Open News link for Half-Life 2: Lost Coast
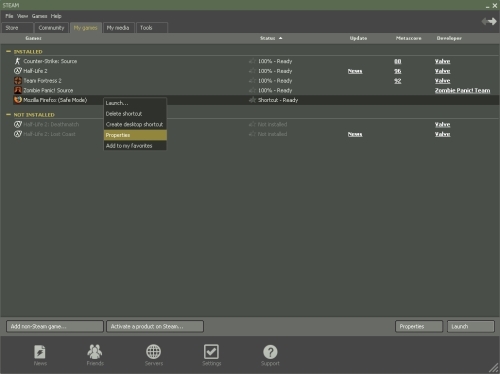 click(355, 134)
